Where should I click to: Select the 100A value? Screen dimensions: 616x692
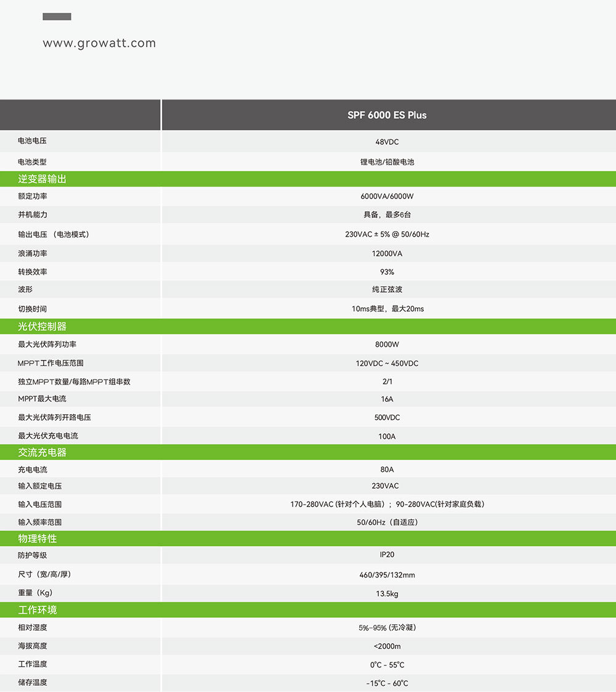click(x=387, y=436)
